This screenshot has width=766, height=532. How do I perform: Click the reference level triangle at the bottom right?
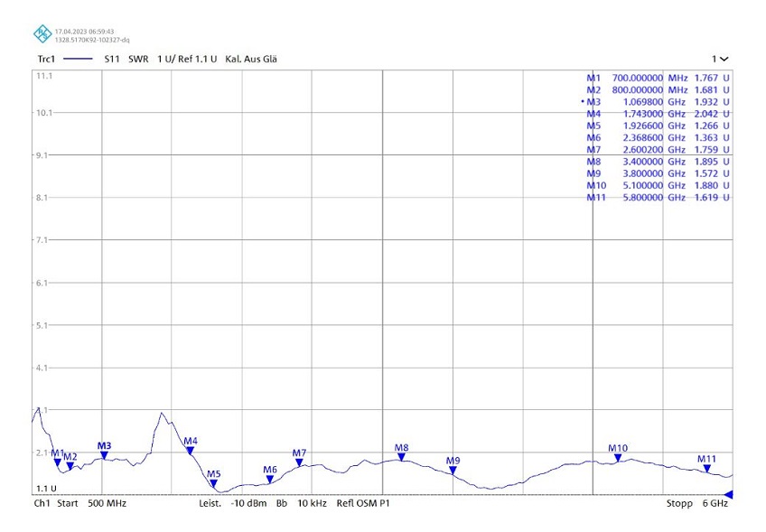[728, 495]
